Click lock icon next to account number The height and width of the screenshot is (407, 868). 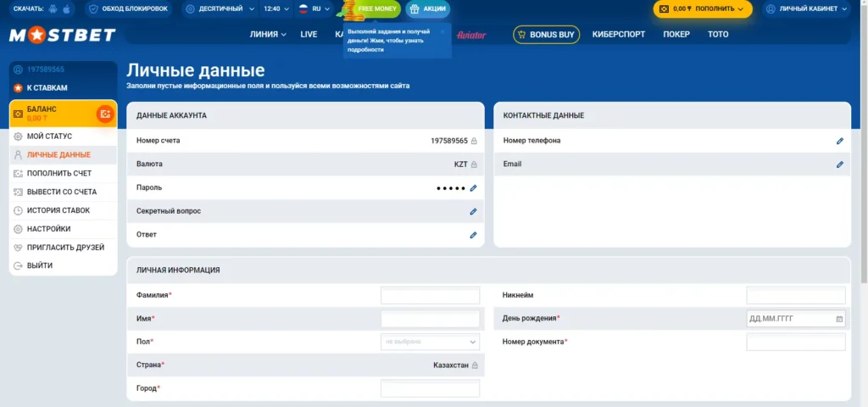(x=474, y=142)
